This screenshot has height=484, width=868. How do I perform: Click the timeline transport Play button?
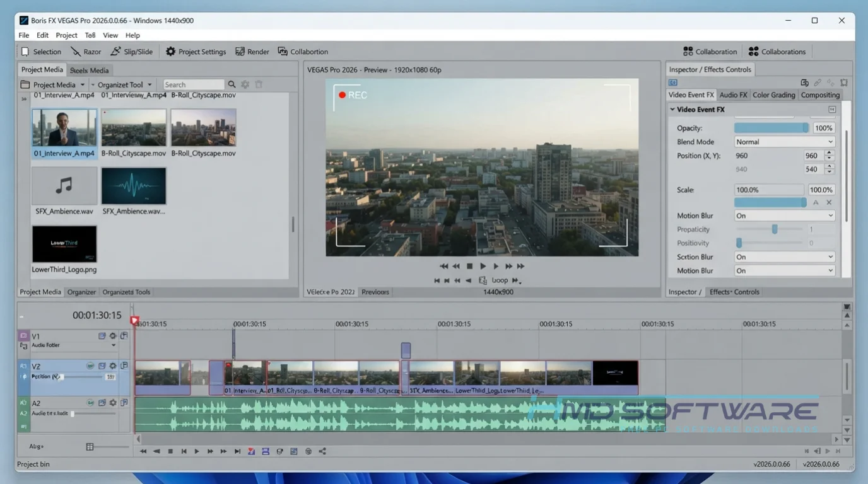pyautogui.click(x=197, y=451)
